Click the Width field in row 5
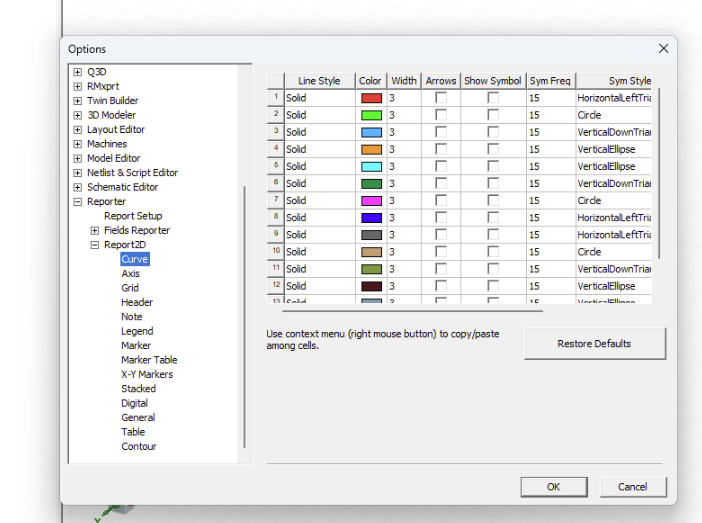The width and height of the screenshot is (702, 523). 404,166
